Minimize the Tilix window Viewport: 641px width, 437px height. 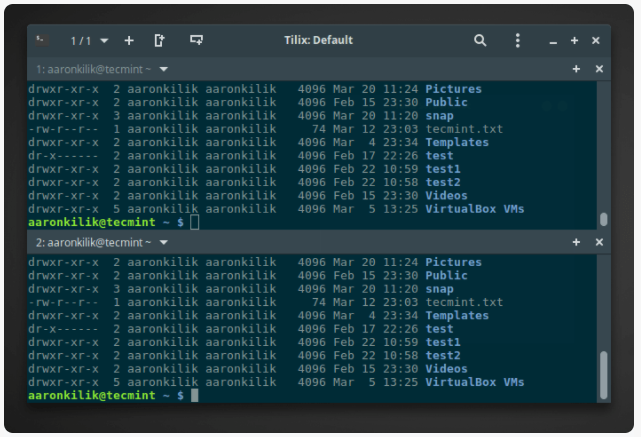[553, 42]
